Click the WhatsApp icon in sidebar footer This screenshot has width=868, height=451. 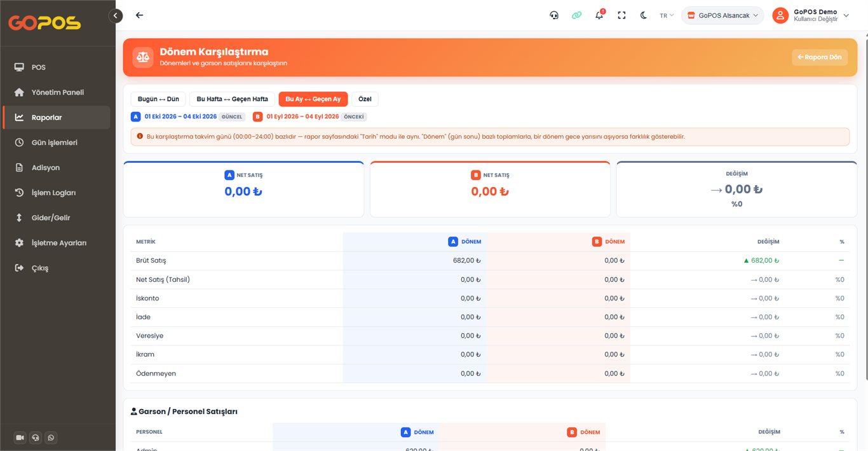click(51, 438)
